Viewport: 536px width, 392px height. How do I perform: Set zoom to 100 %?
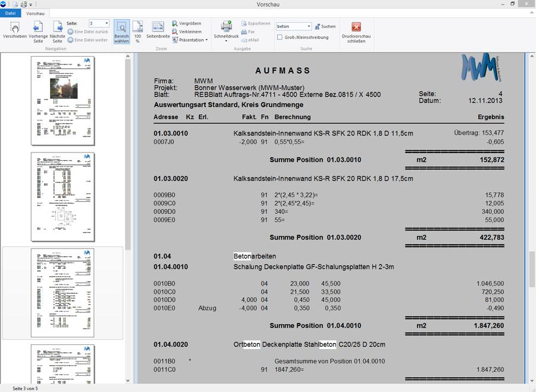[x=138, y=32]
